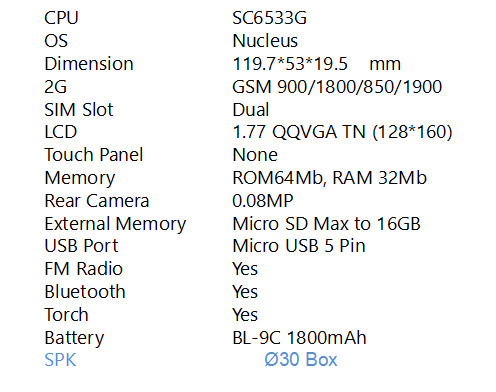
Task: Select the BL-9C 1800mAh battery value
Action: 299,338
